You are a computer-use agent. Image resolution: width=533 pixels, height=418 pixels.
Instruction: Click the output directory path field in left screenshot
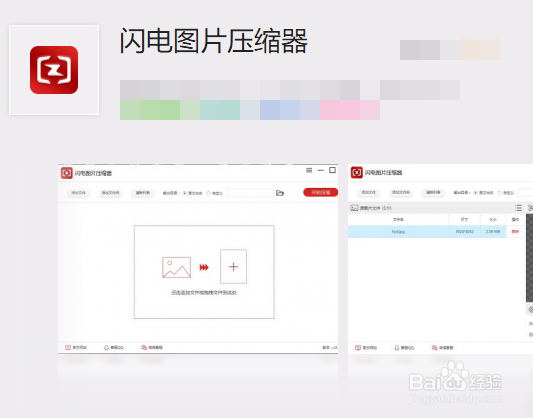click(250, 193)
